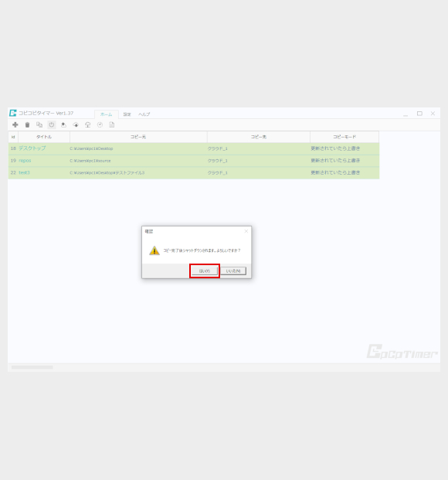Image resolution: width=448 pixels, height=480 pixels.
Task: Close the 確認 dialog with X
Action: coord(246,231)
